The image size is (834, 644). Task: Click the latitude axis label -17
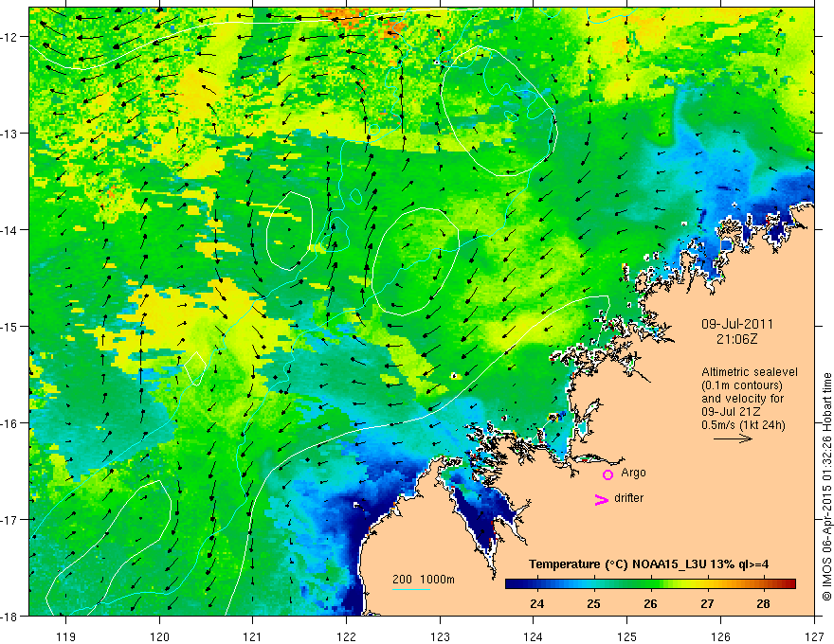pos(10,519)
